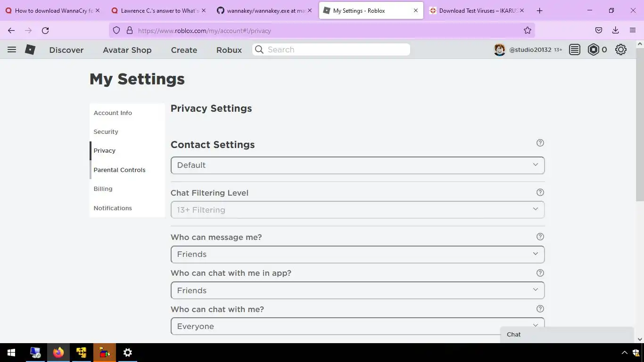The height and width of the screenshot is (362, 644).
Task: Open the Firefox downloads arrow icon
Action: point(615,31)
